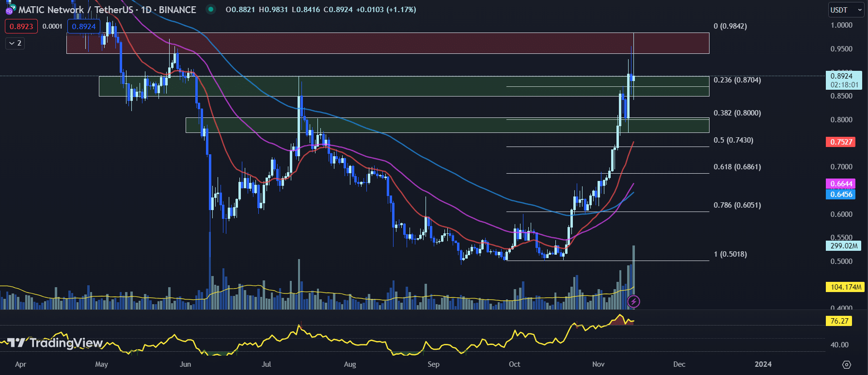Viewport: 868px width, 375px height.
Task: Click MATIC Network / TetherUS symbol title
Action: tap(107, 10)
